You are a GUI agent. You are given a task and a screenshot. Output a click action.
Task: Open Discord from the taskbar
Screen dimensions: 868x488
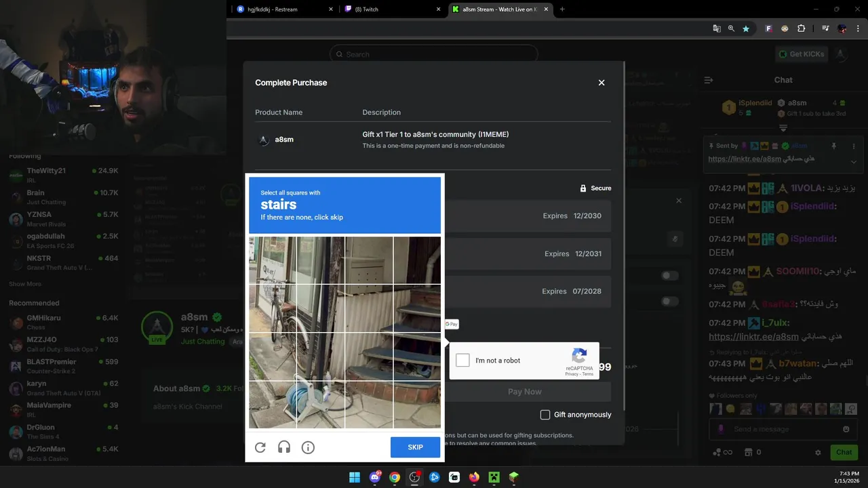pos(375,477)
